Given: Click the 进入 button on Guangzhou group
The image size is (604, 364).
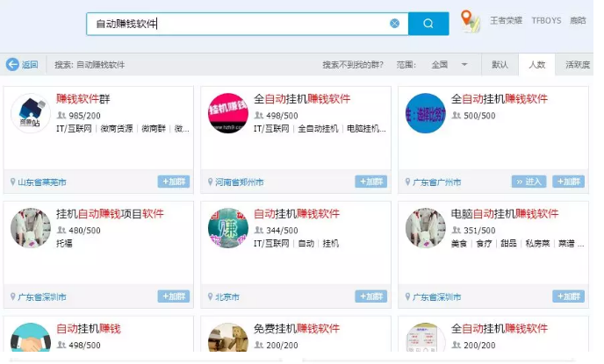Looking at the screenshot, I should [528, 182].
